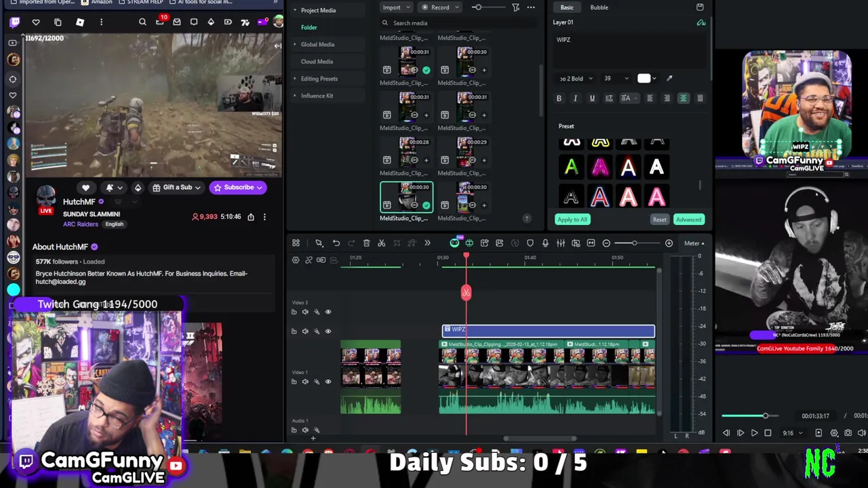Toggle Video 1 track visibility eye
This screenshot has width=868, height=488.
tap(328, 382)
